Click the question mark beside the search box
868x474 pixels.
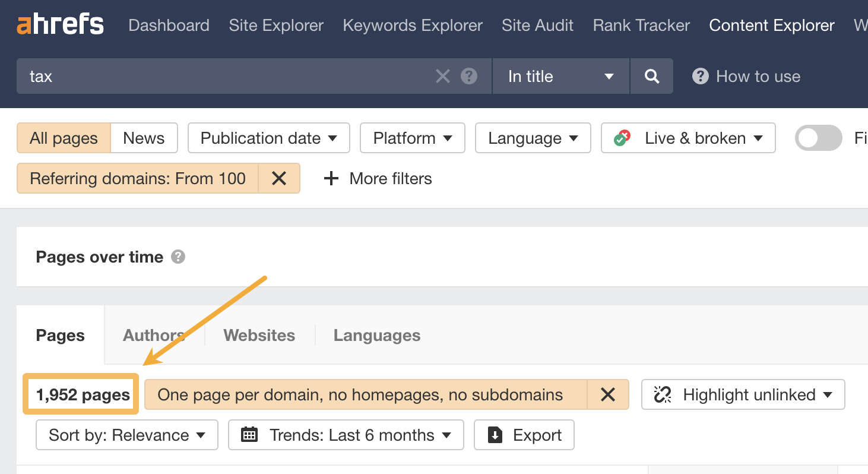[468, 76]
